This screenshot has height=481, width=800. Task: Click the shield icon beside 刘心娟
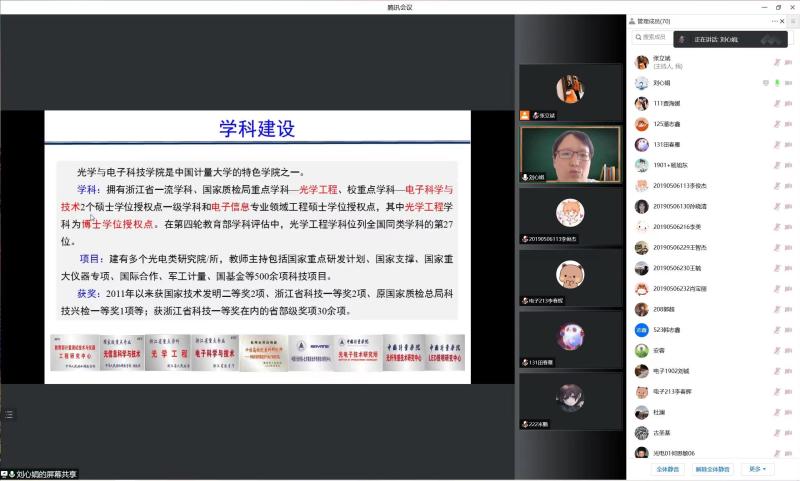[x=765, y=83]
